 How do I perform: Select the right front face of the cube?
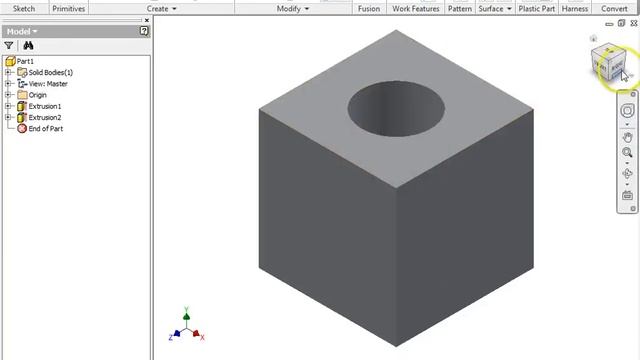[465, 229]
